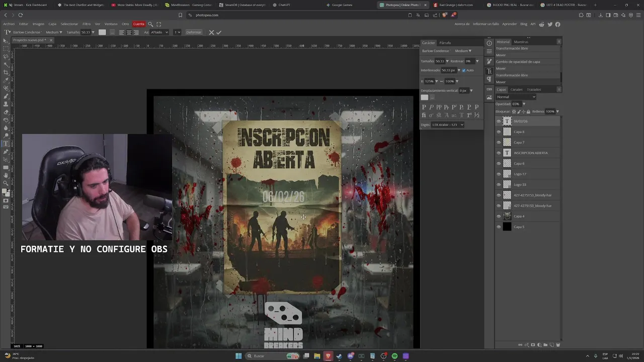Open the Opacidad slider arrow
Image resolution: width=644 pixels, height=362 pixels.
tap(524, 104)
